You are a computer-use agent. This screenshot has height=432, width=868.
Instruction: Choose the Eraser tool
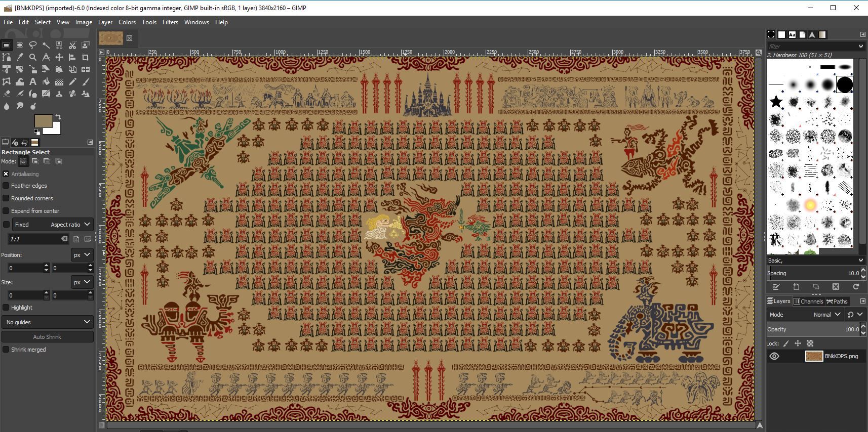7,94
